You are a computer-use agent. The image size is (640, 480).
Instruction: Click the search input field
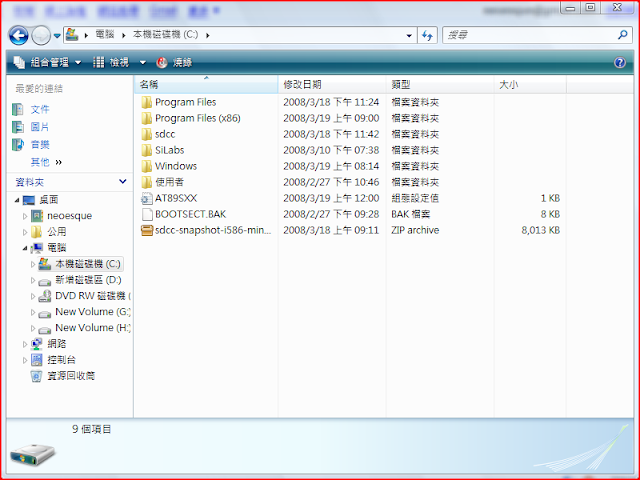click(529, 35)
